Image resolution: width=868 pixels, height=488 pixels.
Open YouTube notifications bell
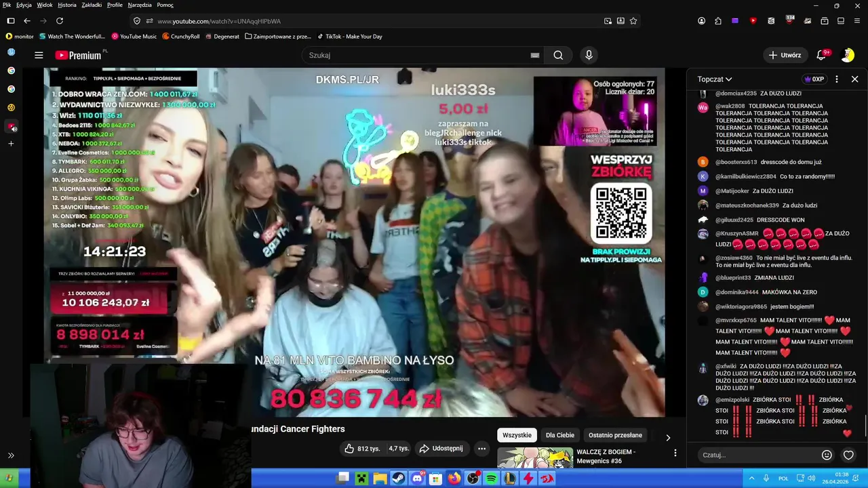(x=821, y=55)
